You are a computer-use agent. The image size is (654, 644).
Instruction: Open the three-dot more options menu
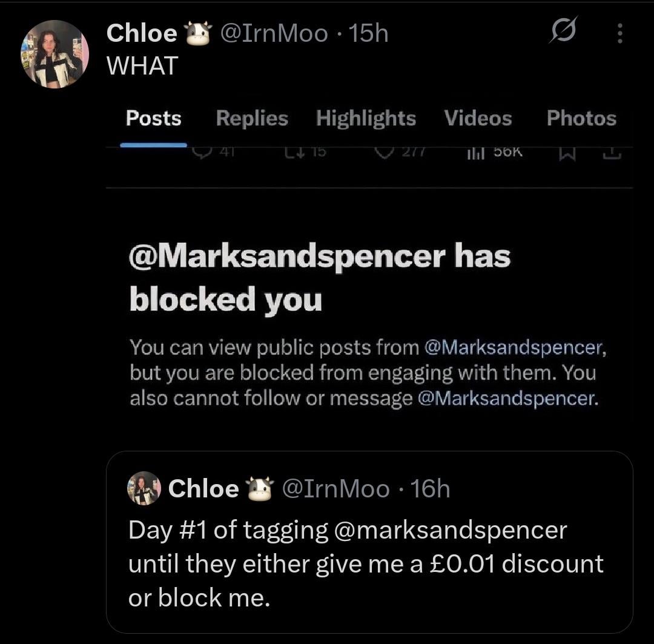tap(619, 34)
